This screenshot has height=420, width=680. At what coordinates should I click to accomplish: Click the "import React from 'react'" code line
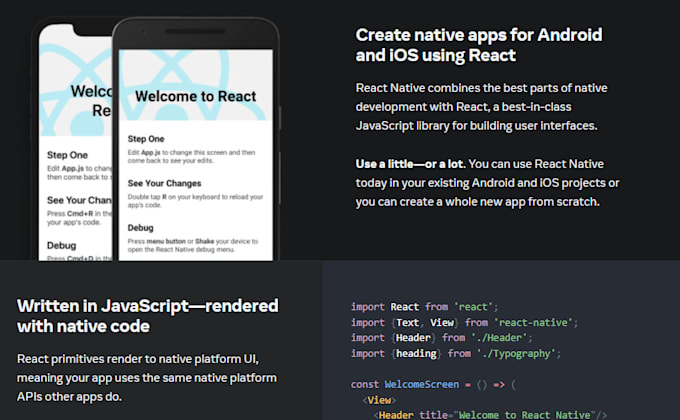[424, 306]
